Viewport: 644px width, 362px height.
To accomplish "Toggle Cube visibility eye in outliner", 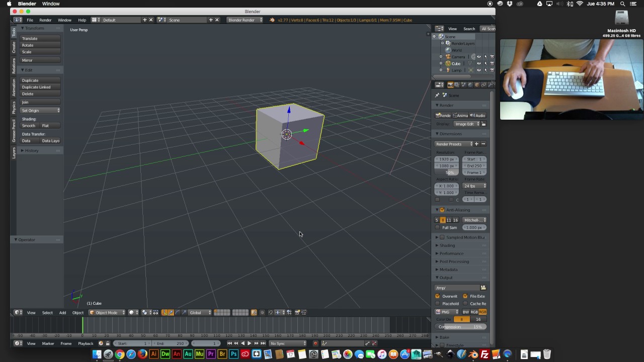I will click(478, 63).
